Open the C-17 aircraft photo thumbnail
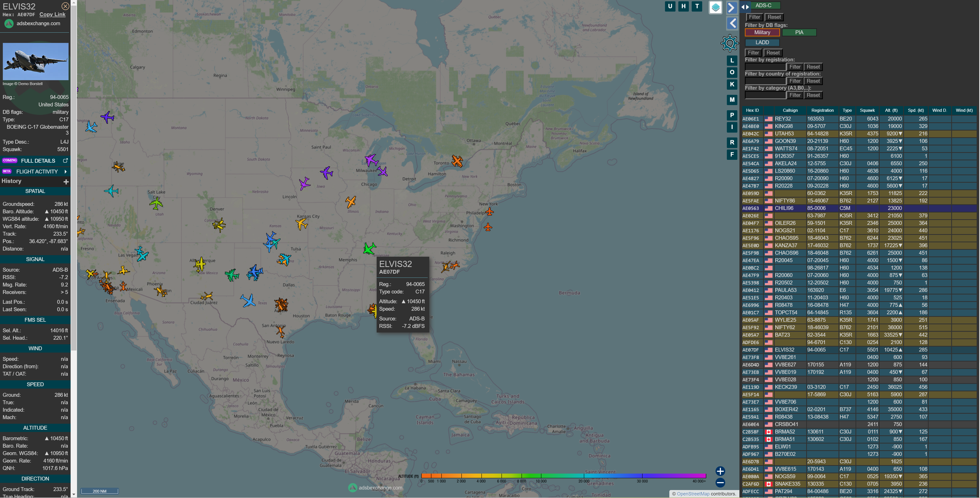The image size is (980, 498). point(36,61)
